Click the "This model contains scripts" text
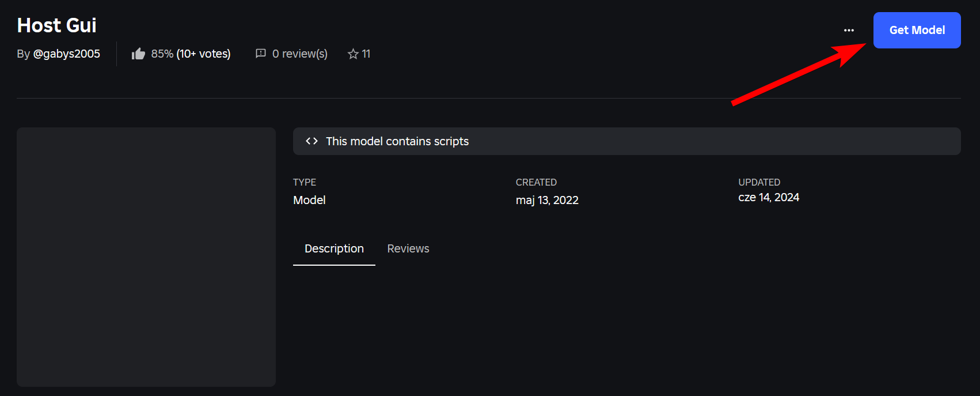 click(x=397, y=141)
